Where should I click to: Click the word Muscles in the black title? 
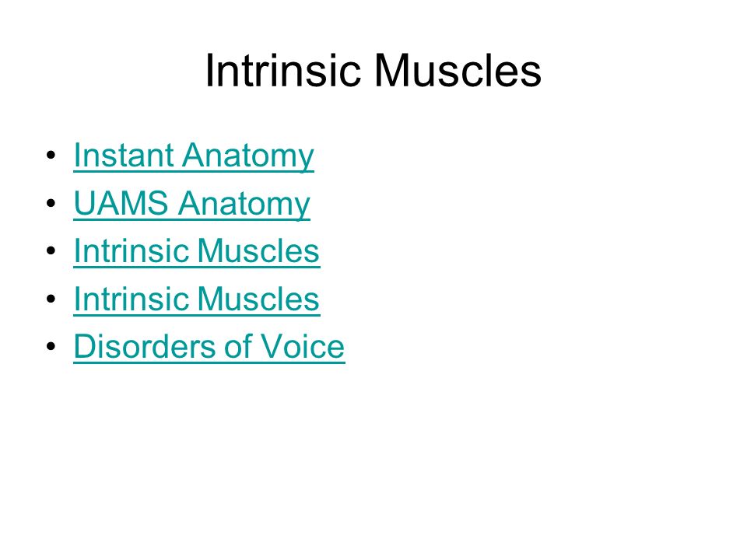(458, 71)
